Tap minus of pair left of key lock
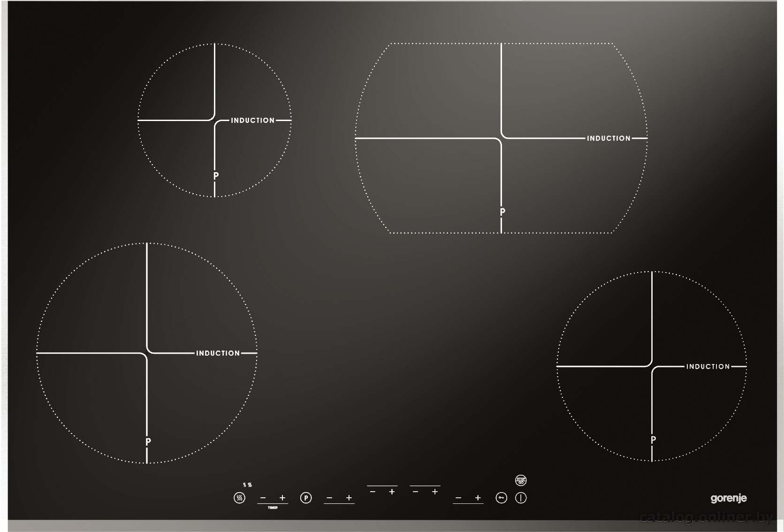This screenshot has height=532, width=784. click(x=458, y=498)
